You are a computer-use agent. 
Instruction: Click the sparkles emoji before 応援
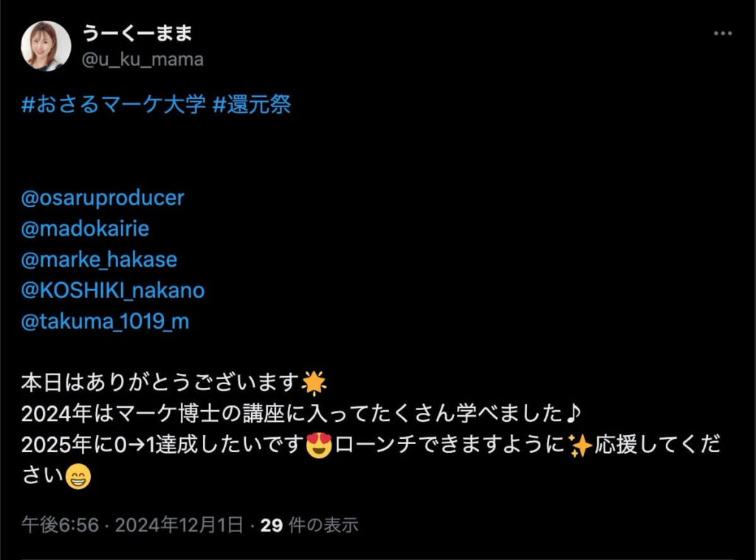tap(580, 445)
